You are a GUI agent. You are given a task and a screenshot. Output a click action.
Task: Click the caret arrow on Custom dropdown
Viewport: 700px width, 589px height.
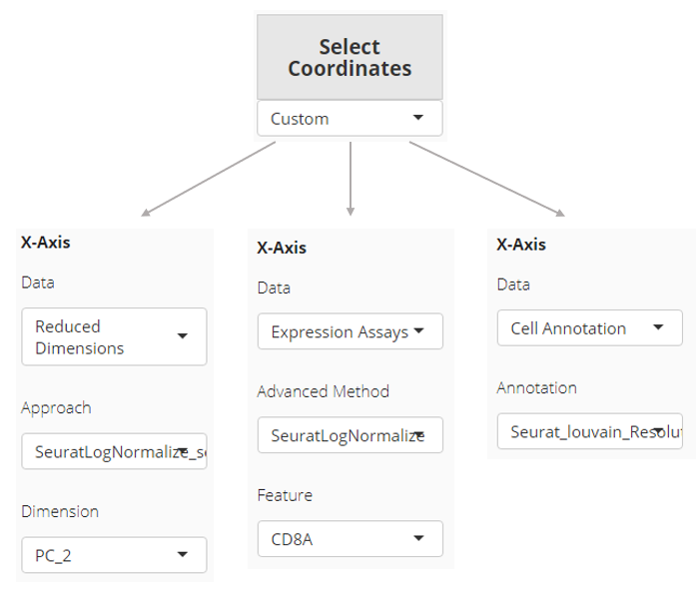pos(418,118)
